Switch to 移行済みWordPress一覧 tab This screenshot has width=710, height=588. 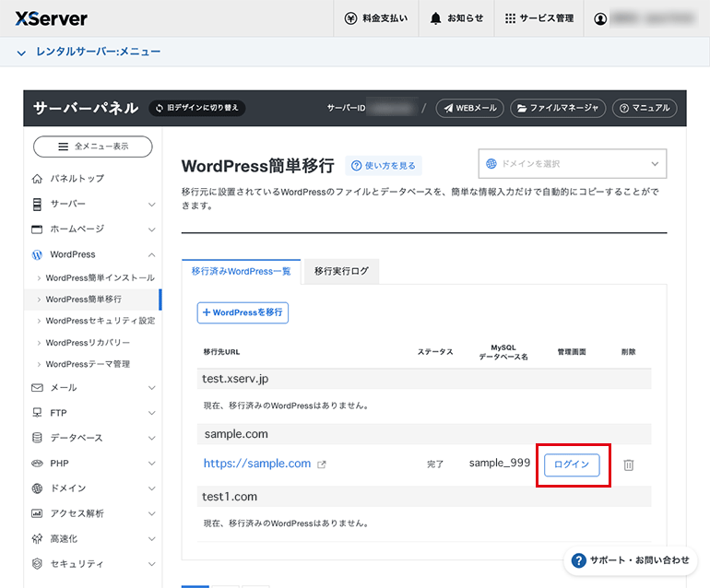click(241, 272)
